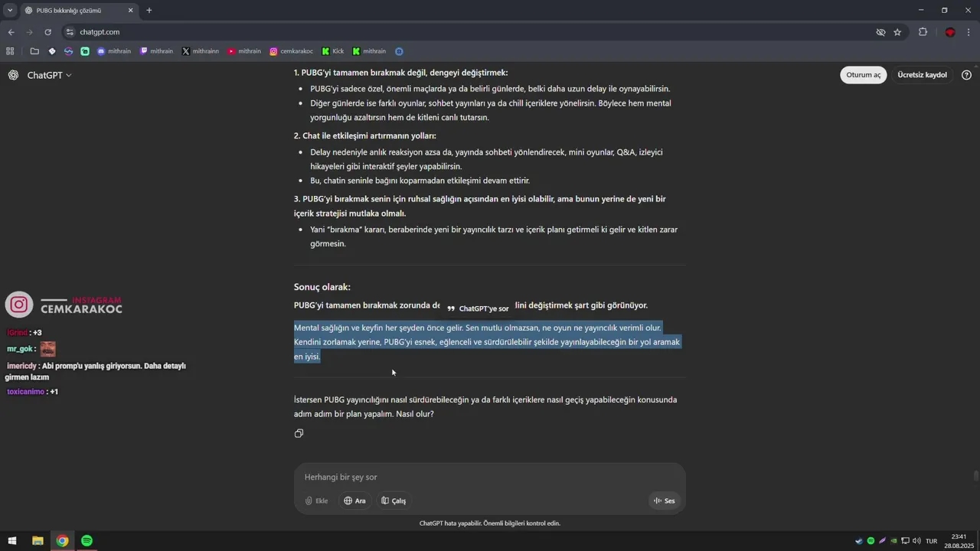Open the Windows Start menu

12,541
